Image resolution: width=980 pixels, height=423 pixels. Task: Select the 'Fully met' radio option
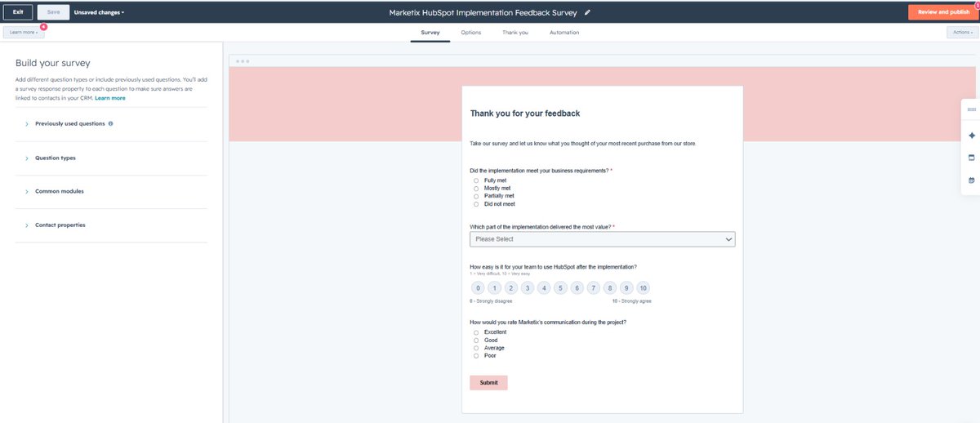476,180
